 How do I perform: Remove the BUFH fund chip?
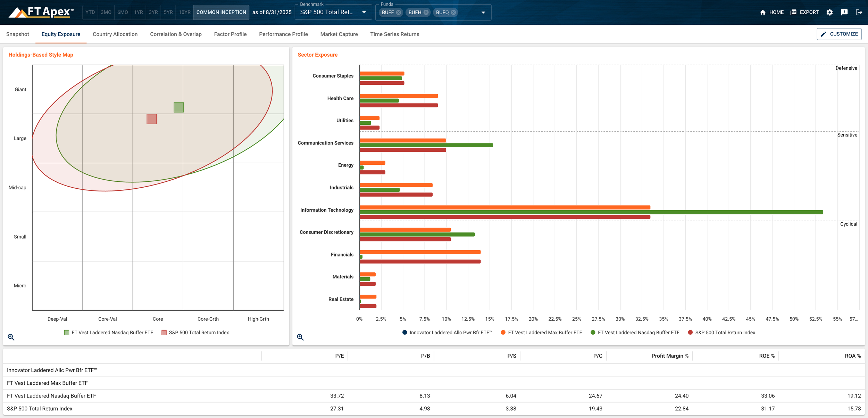tap(426, 13)
